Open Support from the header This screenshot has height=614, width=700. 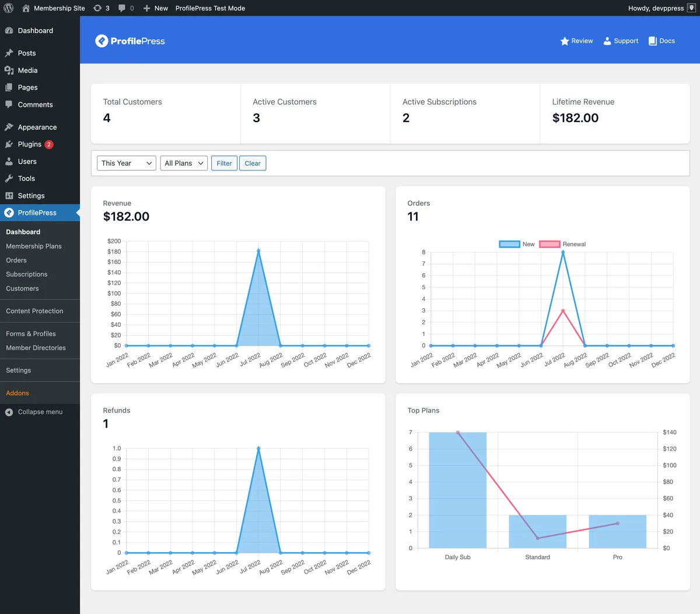click(621, 41)
